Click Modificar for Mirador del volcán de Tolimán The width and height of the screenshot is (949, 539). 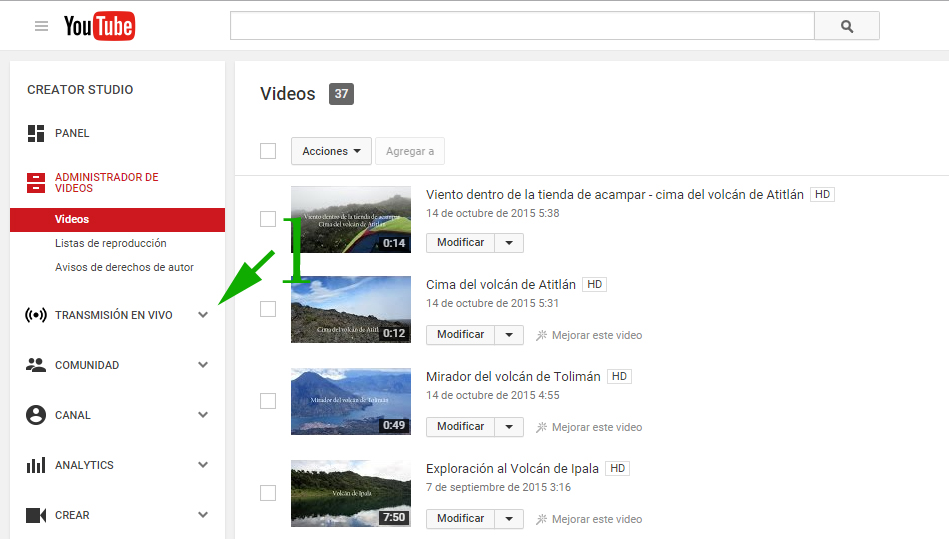(x=460, y=426)
